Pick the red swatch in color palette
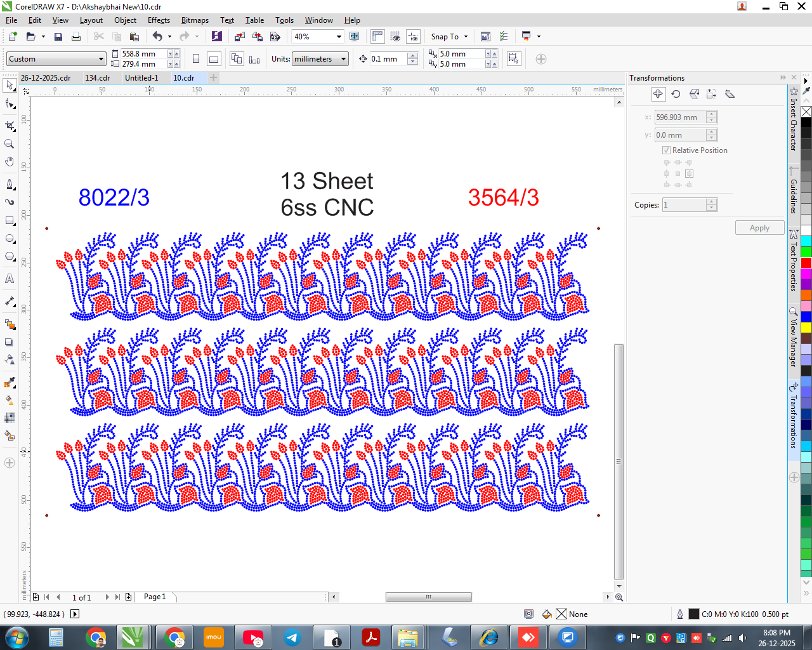This screenshot has width=812, height=650. (x=806, y=263)
